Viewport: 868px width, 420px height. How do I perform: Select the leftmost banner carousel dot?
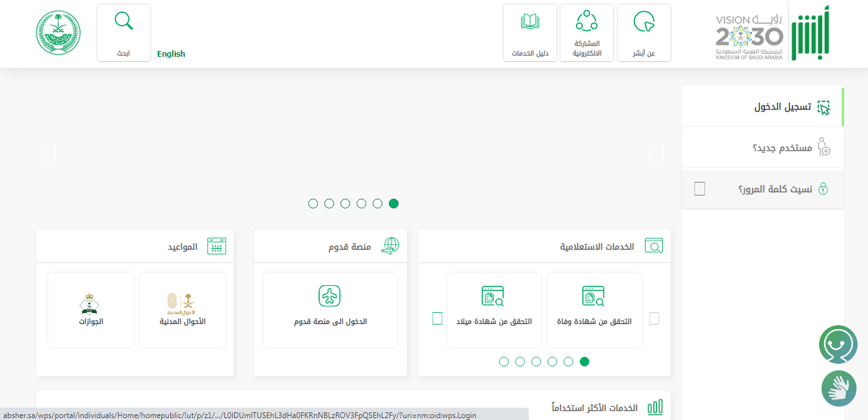click(313, 204)
